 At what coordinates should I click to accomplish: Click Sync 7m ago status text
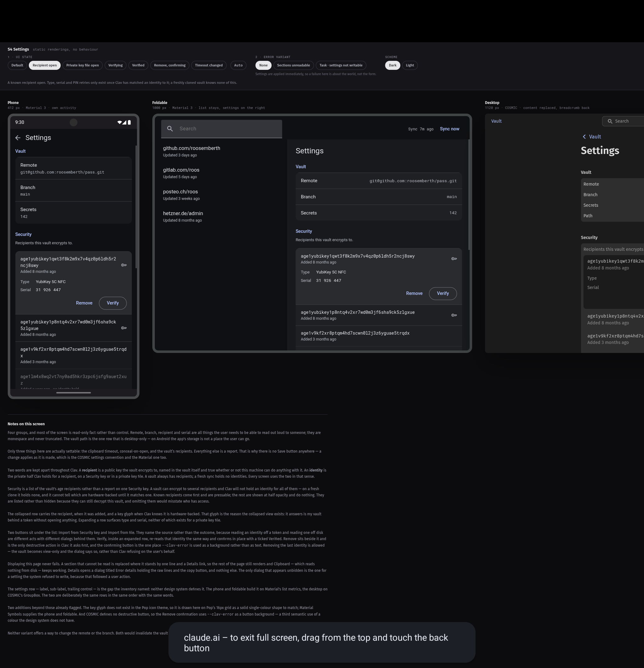pos(421,129)
